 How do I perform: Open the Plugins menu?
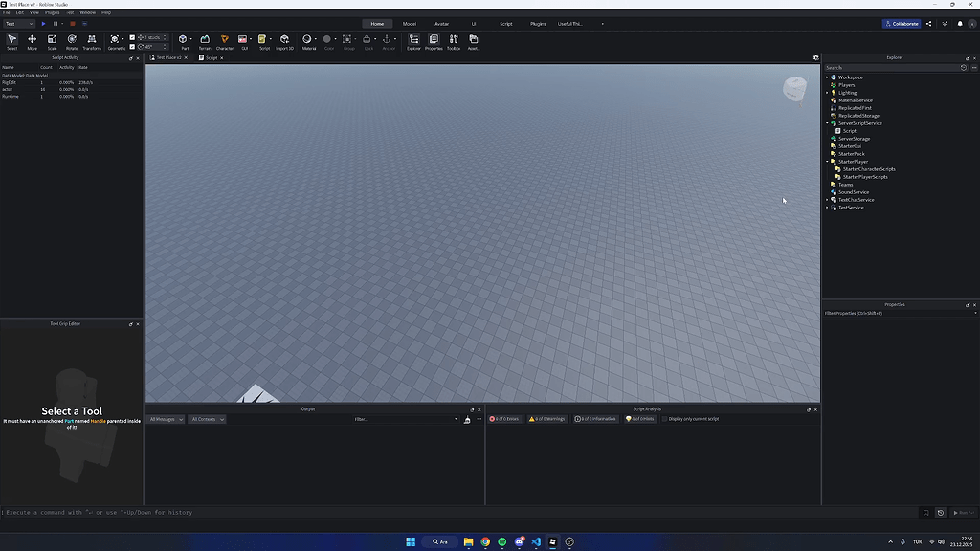52,12
